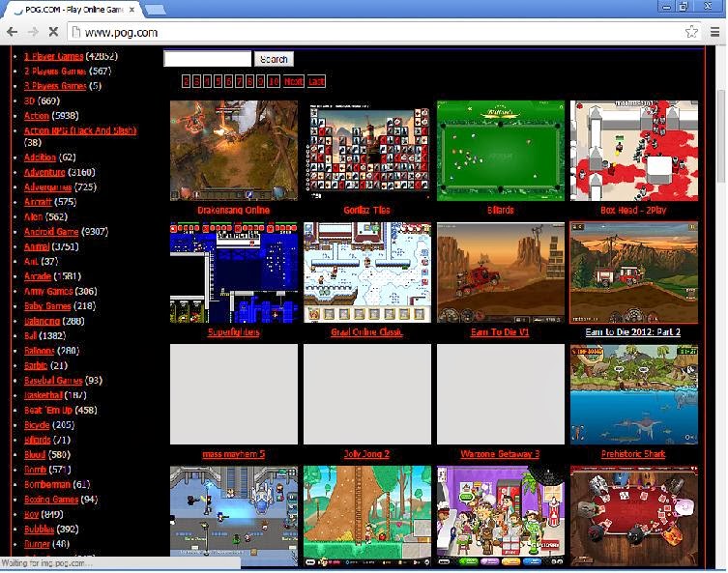Open the Chrome menu icon
728x573 pixels.
click(x=715, y=32)
